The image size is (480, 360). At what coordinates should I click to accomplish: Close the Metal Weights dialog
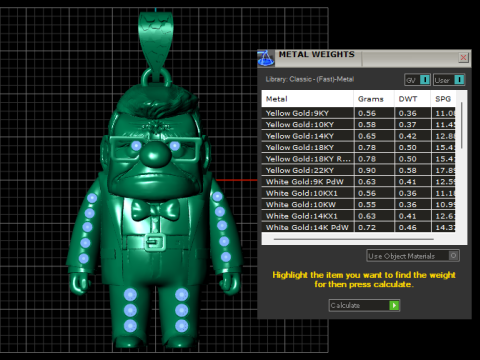point(463,58)
